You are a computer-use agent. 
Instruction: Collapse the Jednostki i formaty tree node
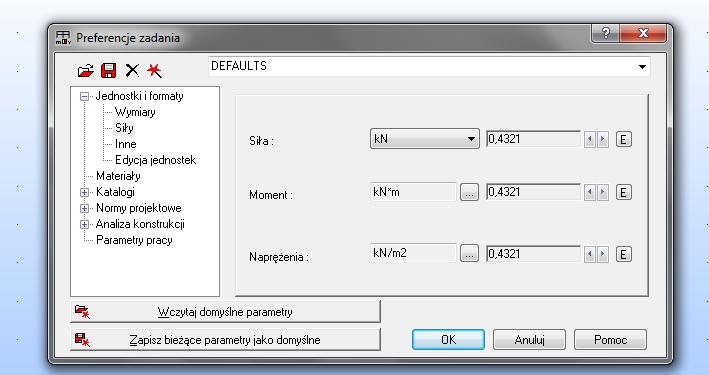click(x=84, y=96)
